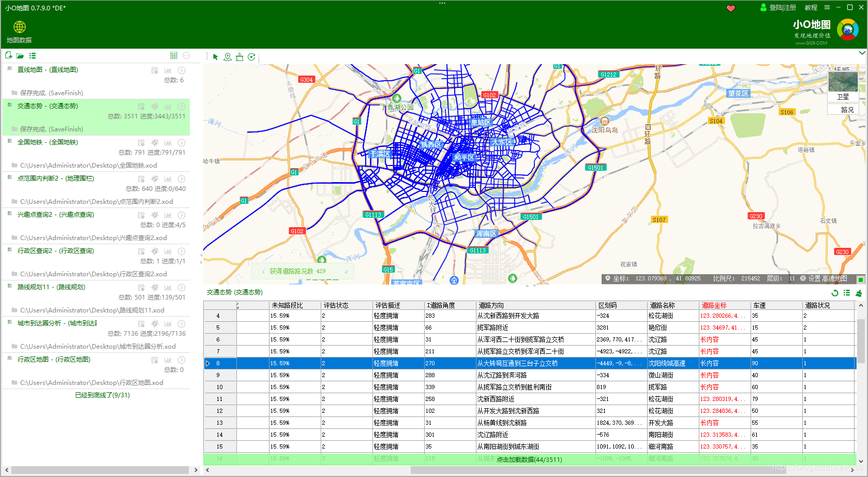
Task: Open the 教程 tutorial menu
Action: 811,8
